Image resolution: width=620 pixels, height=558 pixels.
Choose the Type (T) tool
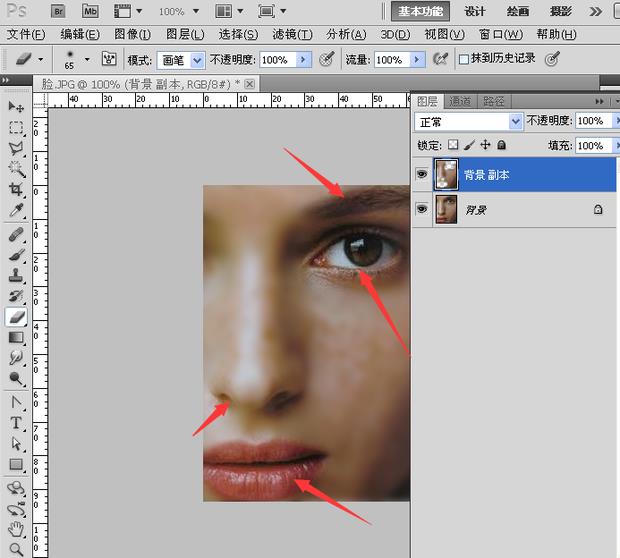coord(16,422)
